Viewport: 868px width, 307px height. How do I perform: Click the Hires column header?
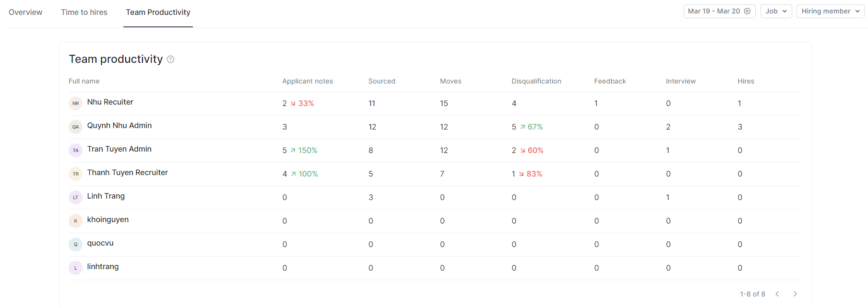click(746, 81)
